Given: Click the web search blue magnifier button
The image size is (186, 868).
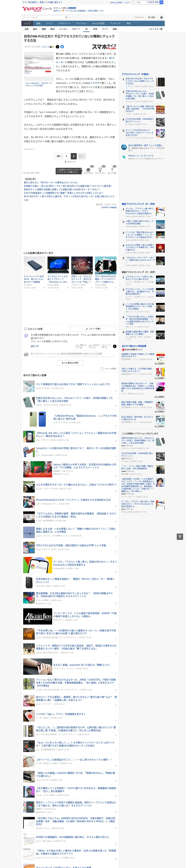Looking at the screenshot, I should (161, 2).
